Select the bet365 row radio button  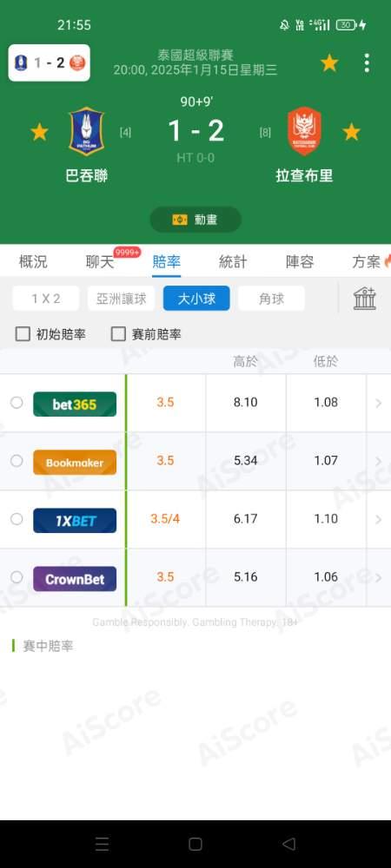tap(17, 403)
